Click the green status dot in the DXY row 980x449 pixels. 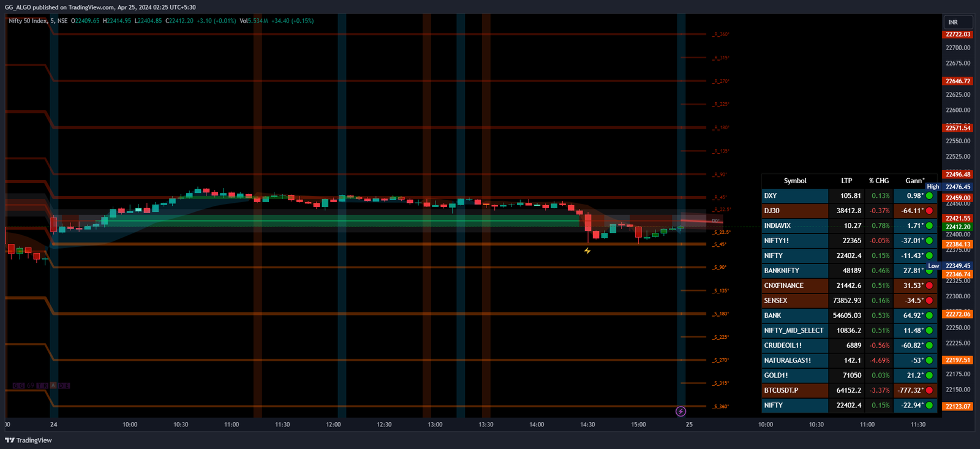pos(929,196)
